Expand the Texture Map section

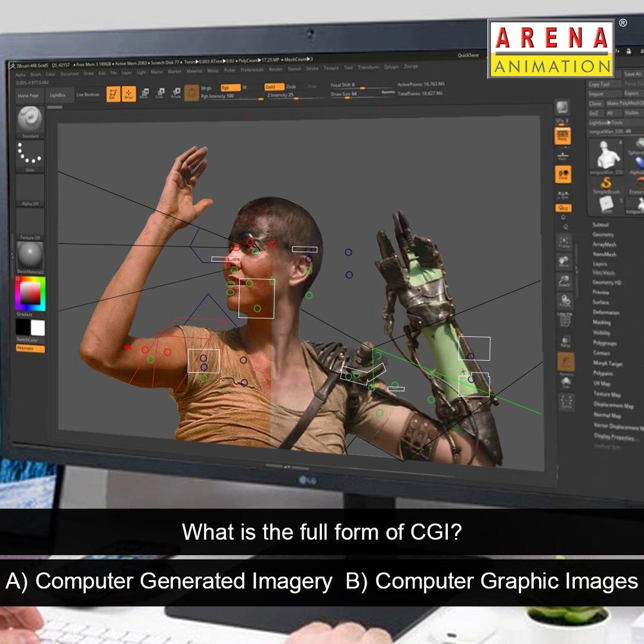[607, 394]
